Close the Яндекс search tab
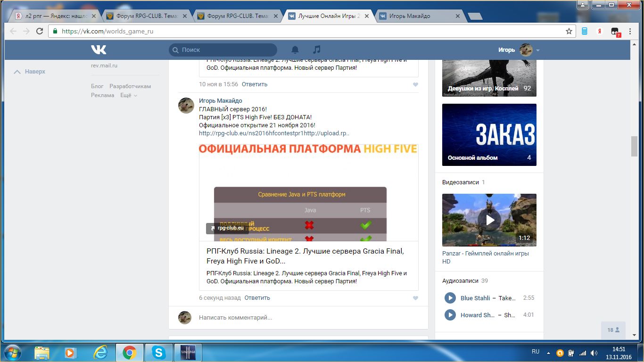Screen dimensions: 644x362 (x=93, y=16)
